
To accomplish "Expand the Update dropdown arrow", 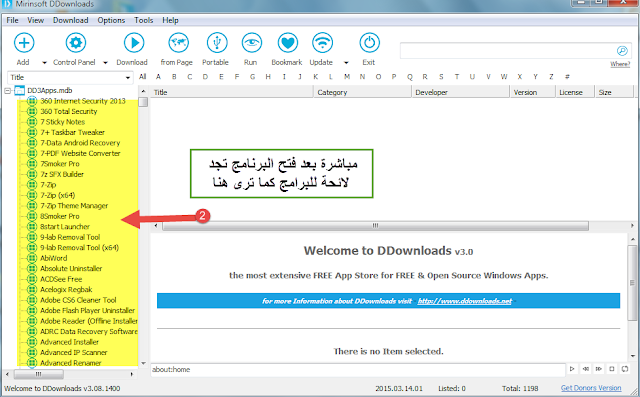I will pos(346,62).
